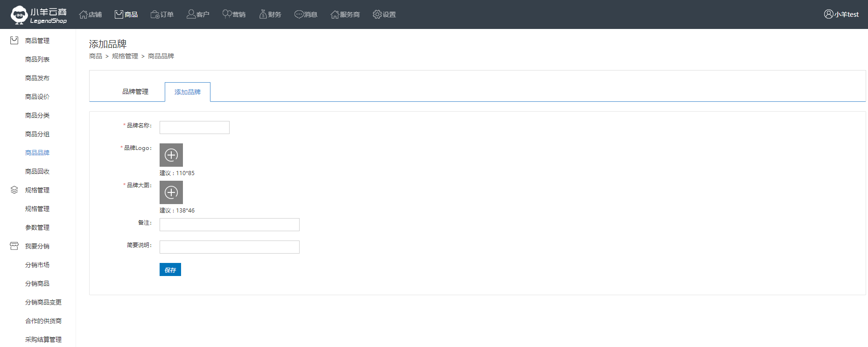Switch to the 品牌管理 tab
The height and width of the screenshot is (347, 868).
(135, 92)
